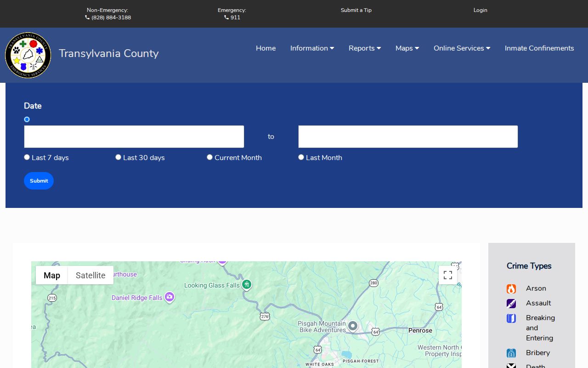Click the White Oaks label on map
The height and width of the screenshot is (368, 588).
point(320,364)
